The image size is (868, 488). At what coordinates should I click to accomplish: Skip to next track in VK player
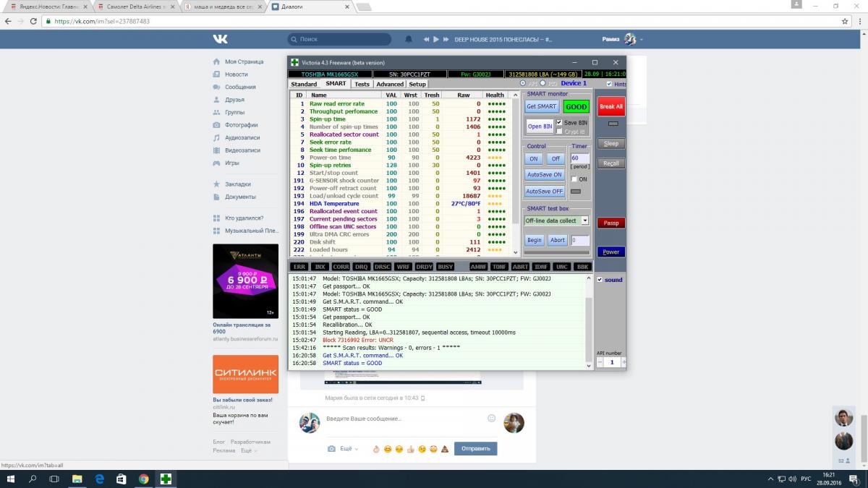point(446,39)
